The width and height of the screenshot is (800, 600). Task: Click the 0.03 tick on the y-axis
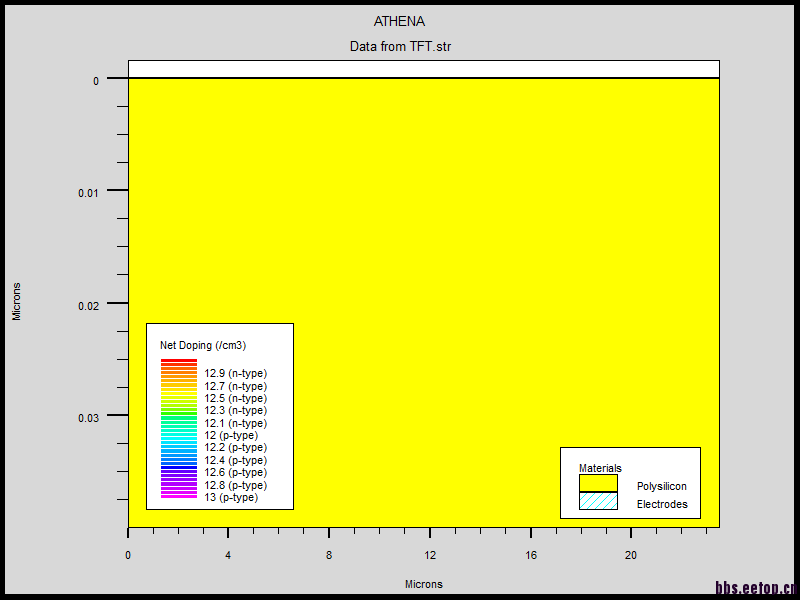click(x=89, y=417)
